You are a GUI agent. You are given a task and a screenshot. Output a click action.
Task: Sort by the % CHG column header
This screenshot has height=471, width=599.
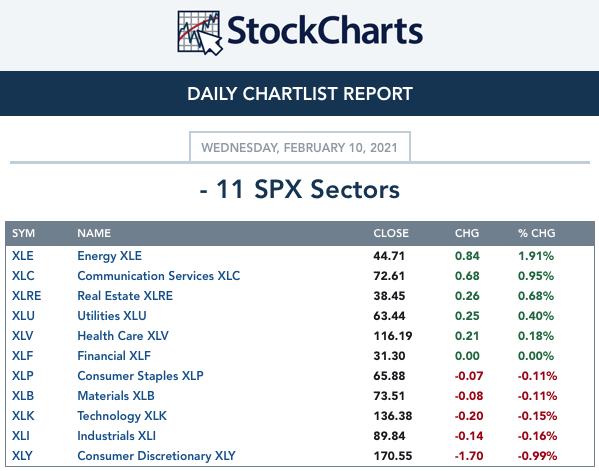click(x=536, y=233)
